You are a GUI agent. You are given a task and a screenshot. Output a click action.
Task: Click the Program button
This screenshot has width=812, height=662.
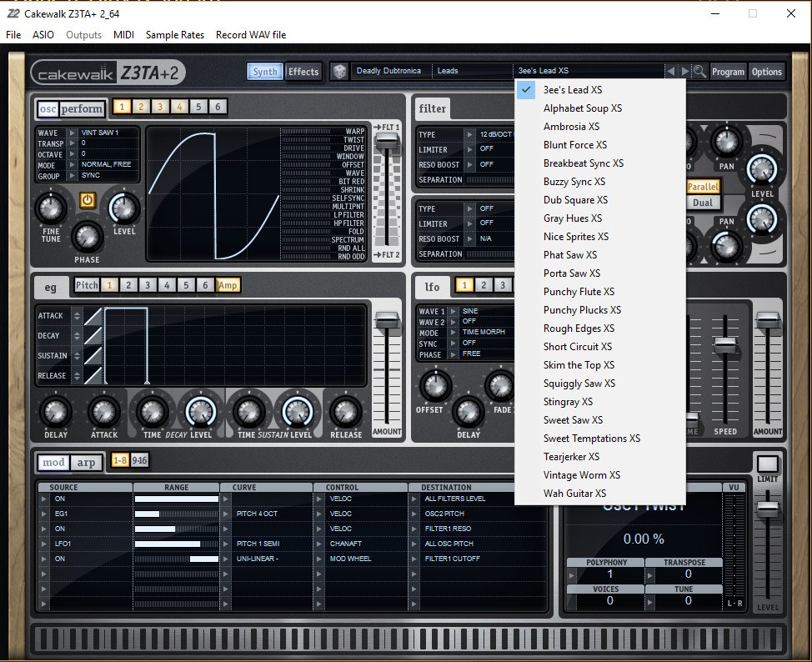[728, 72]
